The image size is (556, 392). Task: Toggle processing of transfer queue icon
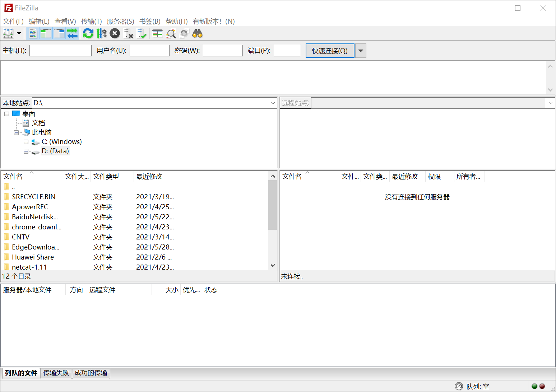pos(102,33)
